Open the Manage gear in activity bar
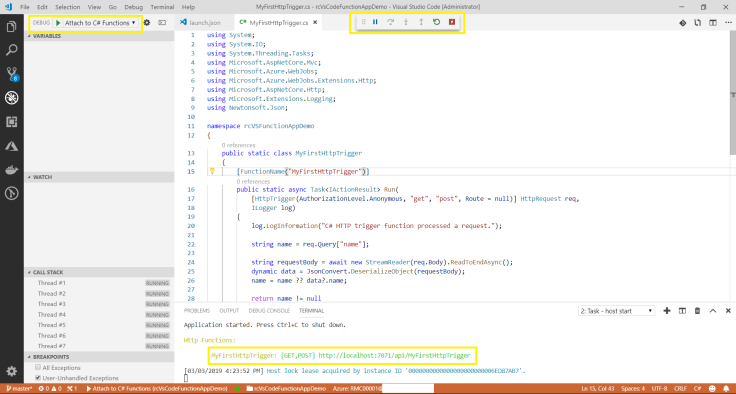The height and width of the screenshot is (394, 736). (x=12, y=371)
